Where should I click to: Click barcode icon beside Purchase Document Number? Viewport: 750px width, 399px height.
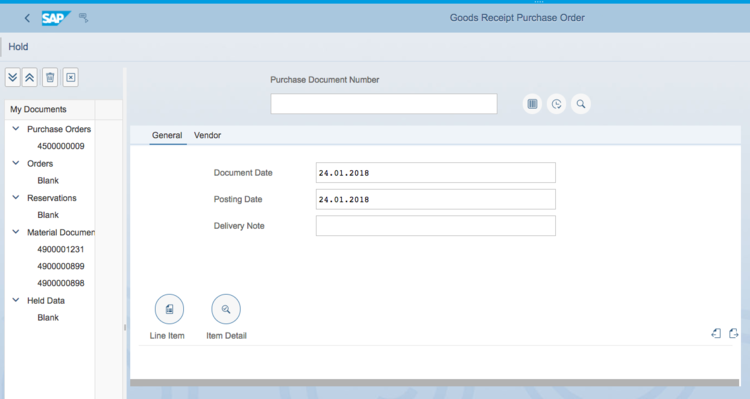tap(532, 104)
